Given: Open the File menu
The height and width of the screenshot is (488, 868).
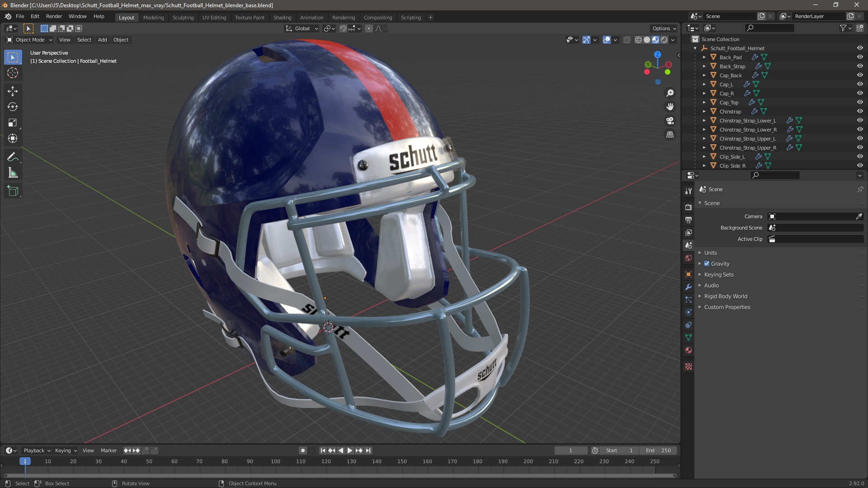Looking at the screenshot, I should click(20, 16).
